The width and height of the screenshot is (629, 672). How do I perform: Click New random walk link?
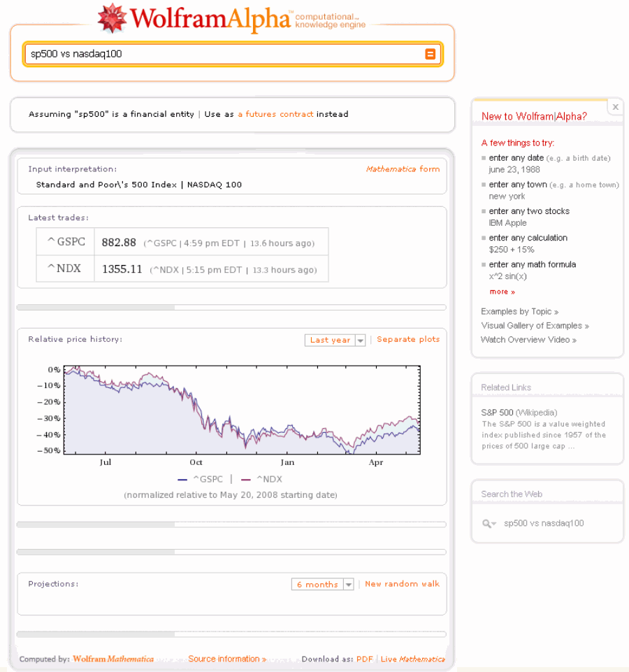(x=403, y=584)
